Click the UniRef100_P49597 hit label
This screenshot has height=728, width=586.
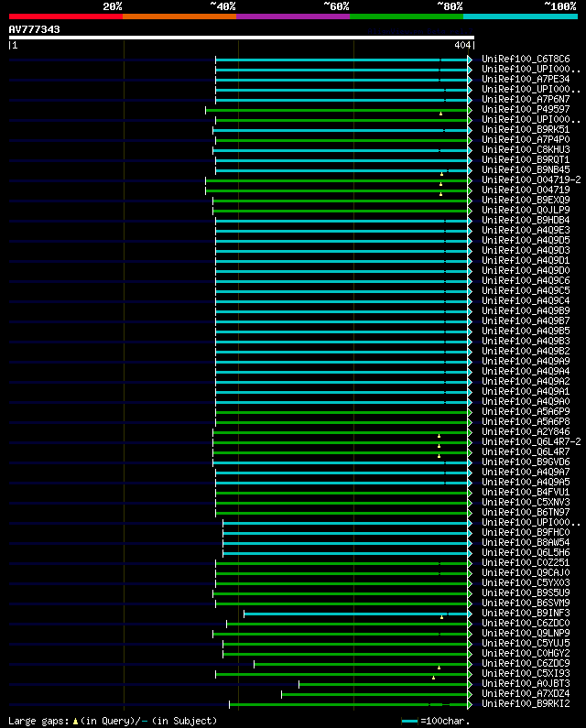point(526,110)
